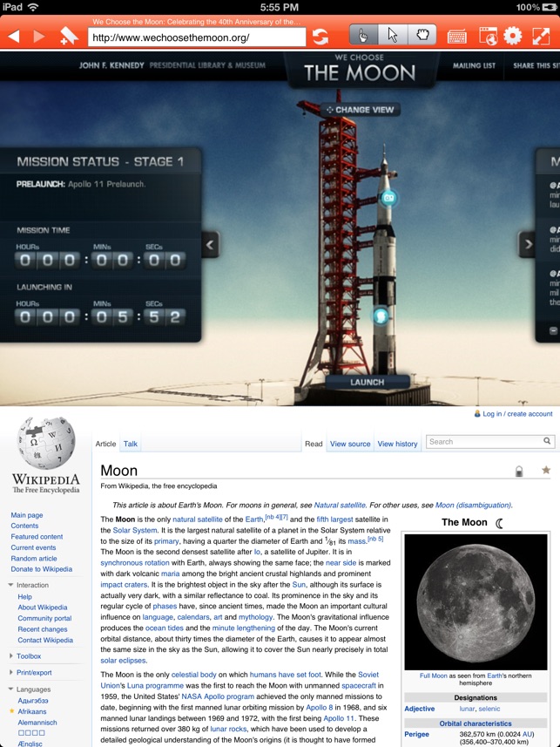Switch to the View history tab
This screenshot has height=747, width=560.
398,444
